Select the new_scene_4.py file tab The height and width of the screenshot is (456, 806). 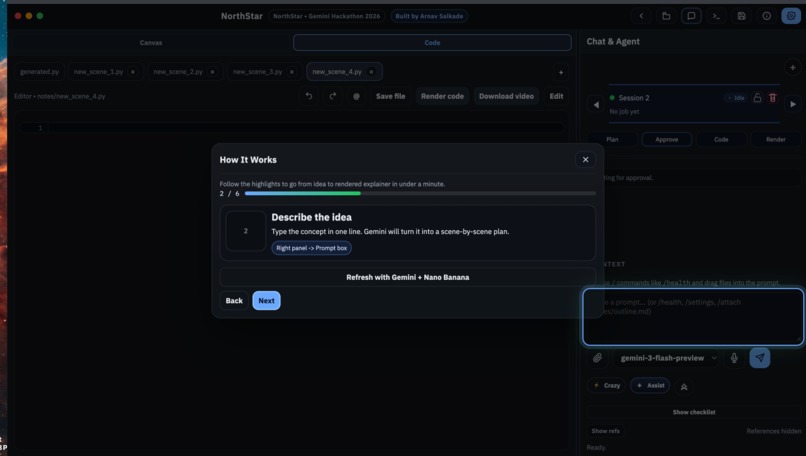click(337, 72)
